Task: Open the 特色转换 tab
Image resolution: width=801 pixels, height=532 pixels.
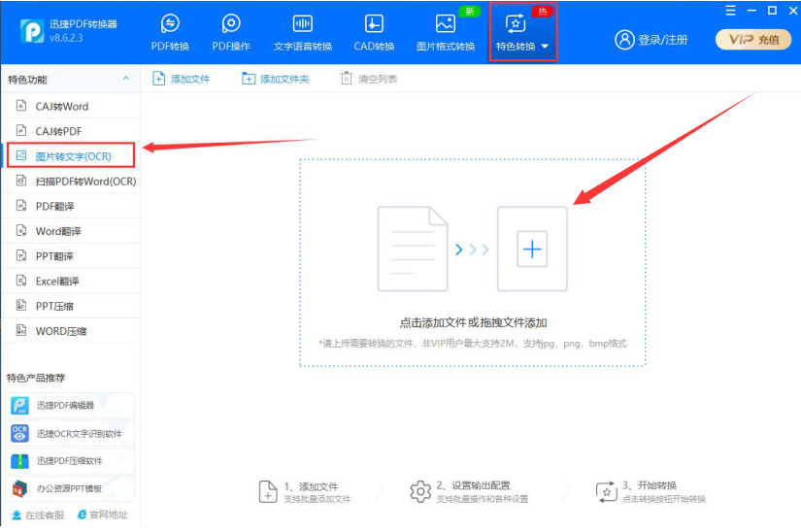Action: click(x=522, y=33)
